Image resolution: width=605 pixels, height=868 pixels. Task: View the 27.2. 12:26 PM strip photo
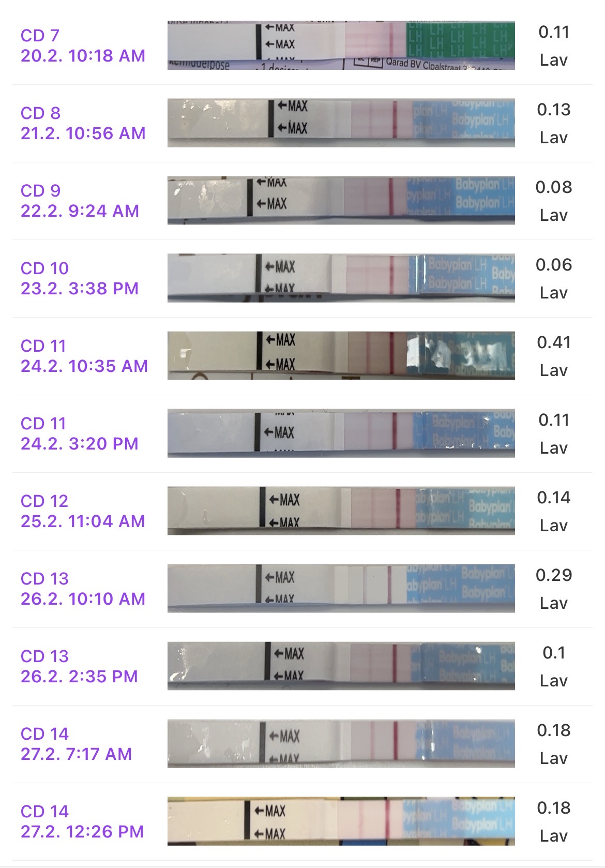click(341, 821)
